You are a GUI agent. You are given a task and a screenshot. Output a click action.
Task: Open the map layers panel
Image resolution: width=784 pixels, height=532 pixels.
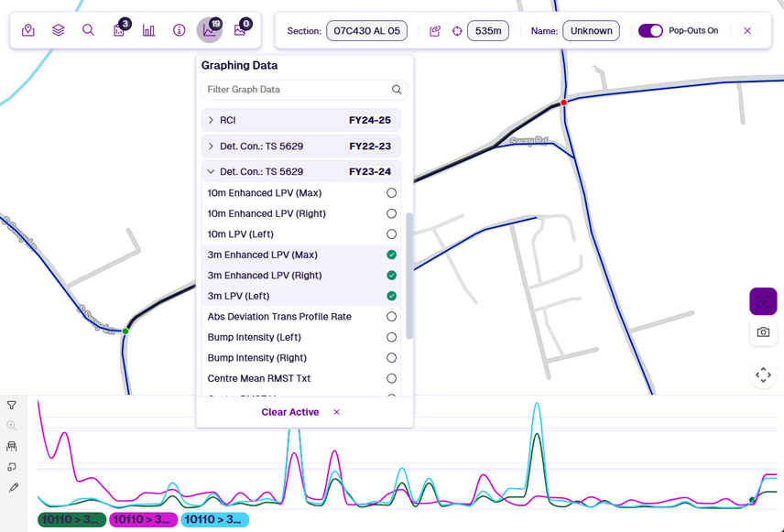click(59, 30)
